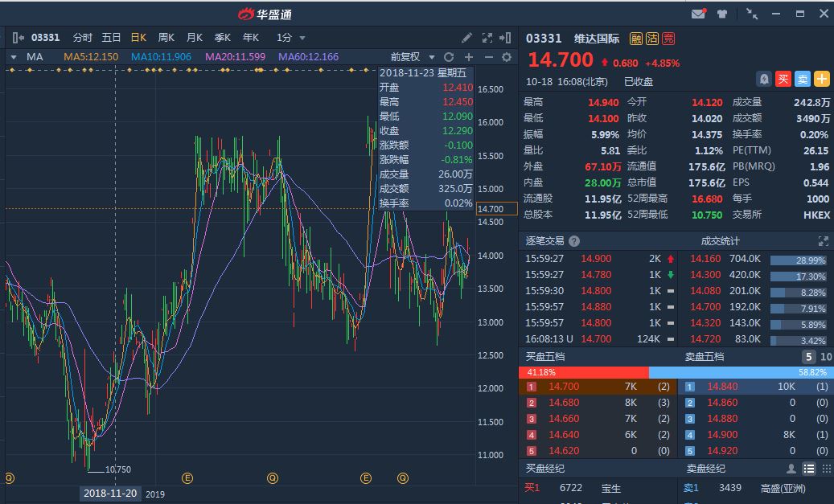This screenshot has width=834, height=504.
Task: Click the blue 卖 sell button
Action: (803, 79)
